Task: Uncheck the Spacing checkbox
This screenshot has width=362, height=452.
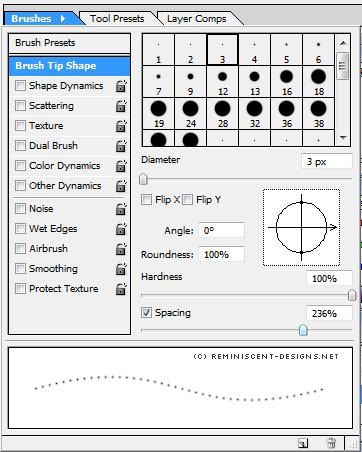Action: 146,313
